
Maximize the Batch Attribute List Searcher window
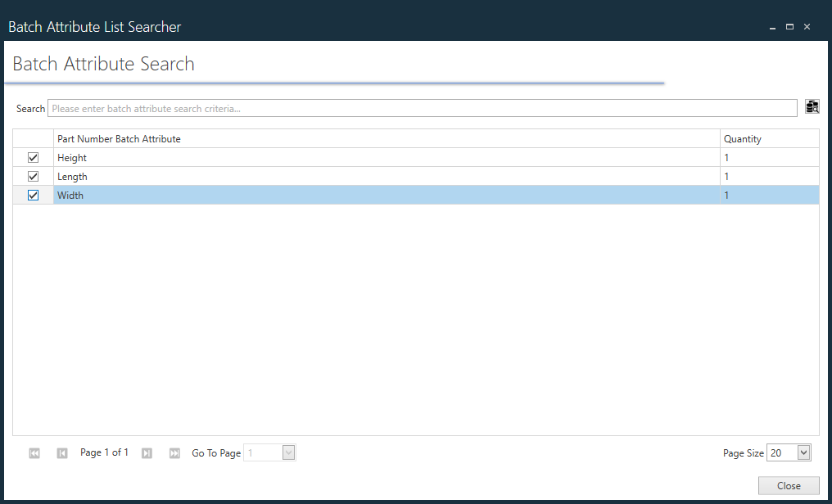coord(789,26)
